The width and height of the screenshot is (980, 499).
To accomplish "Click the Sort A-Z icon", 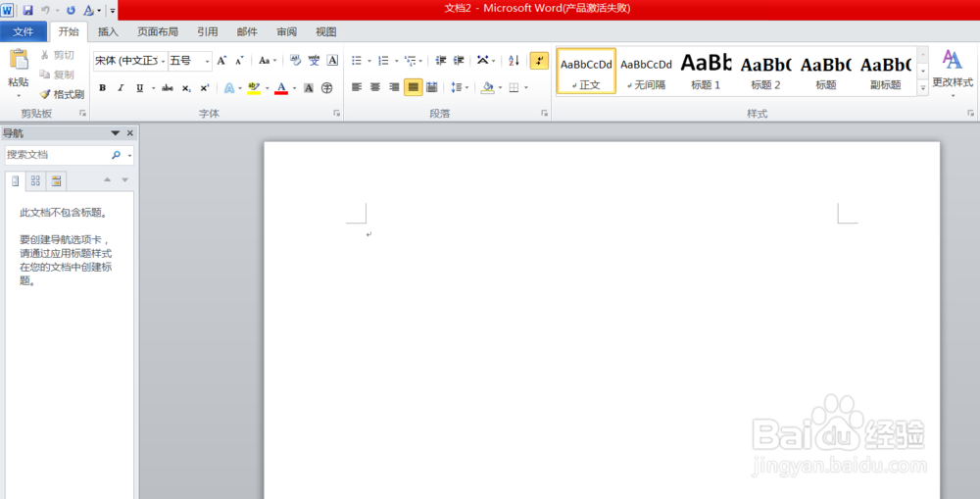I will [514, 61].
